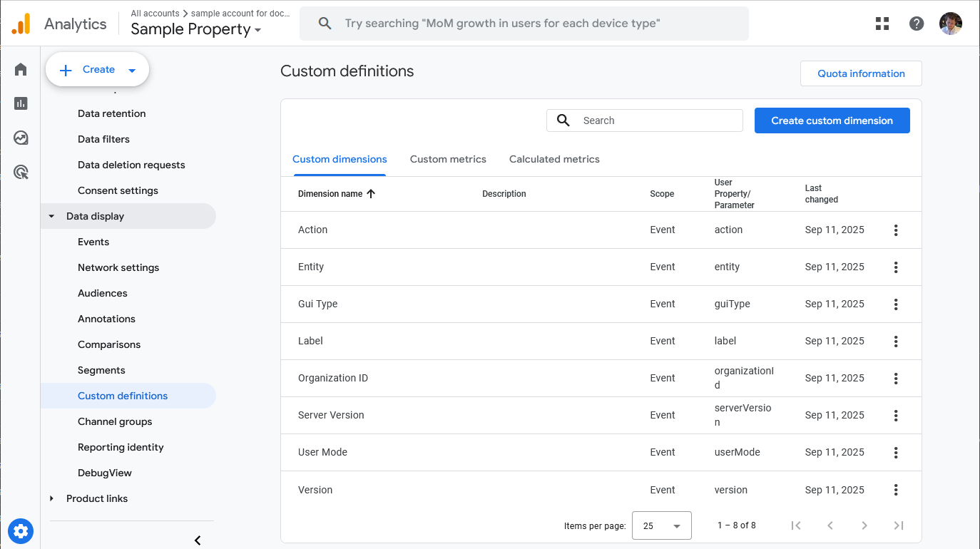Click the Create button

point(98,70)
